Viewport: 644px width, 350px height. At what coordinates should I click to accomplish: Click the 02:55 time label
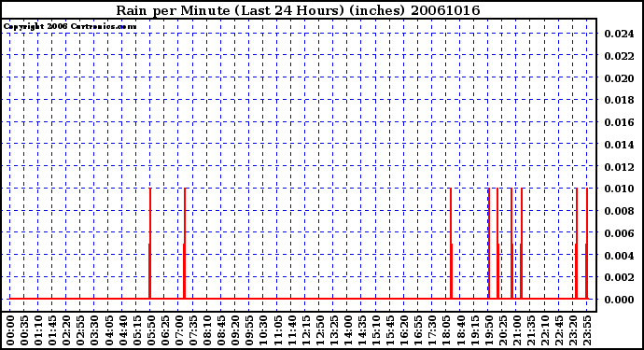pos(80,330)
